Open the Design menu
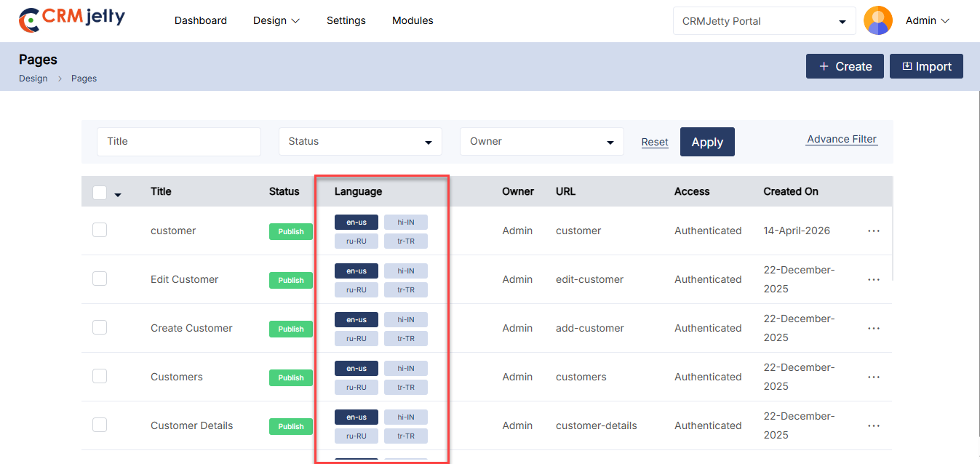This screenshot has height=464, width=980. coord(276,20)
